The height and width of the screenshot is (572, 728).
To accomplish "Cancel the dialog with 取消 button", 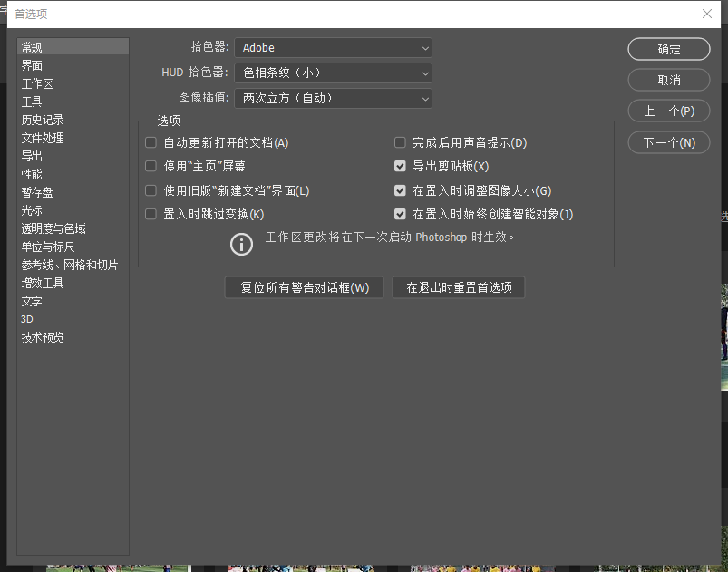I will 668,80.
